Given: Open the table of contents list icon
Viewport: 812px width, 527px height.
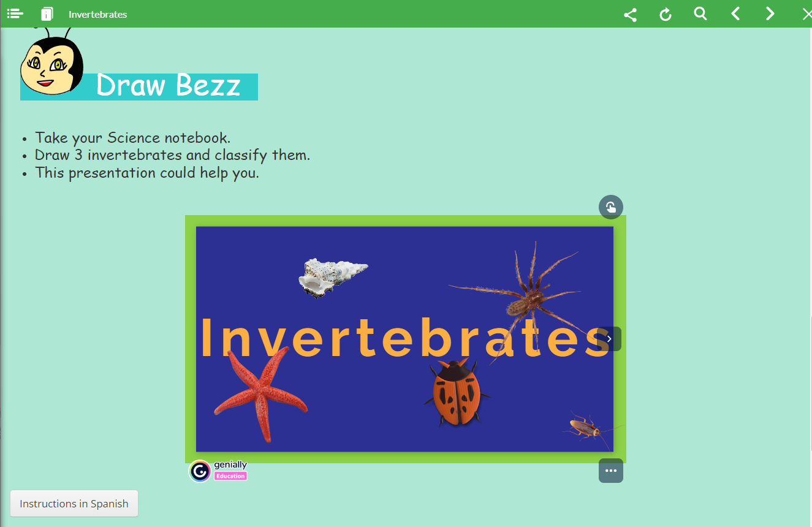Looking at the screenshot, I should tap(15, 13).
